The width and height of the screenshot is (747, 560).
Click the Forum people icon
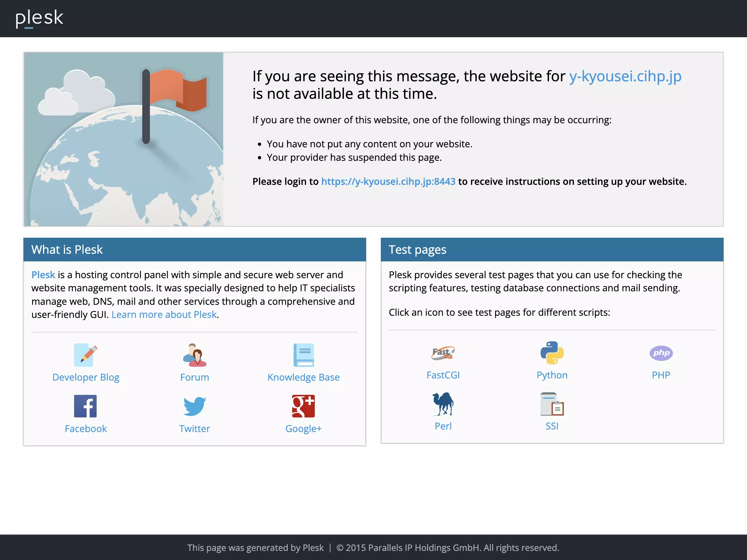(x=195, y=355)
